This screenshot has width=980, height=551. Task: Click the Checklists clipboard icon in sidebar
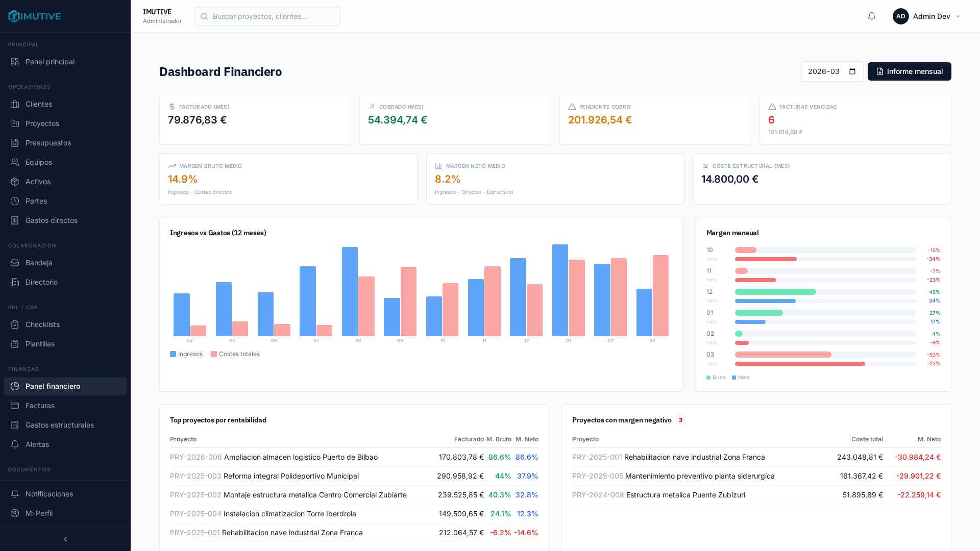15,324
